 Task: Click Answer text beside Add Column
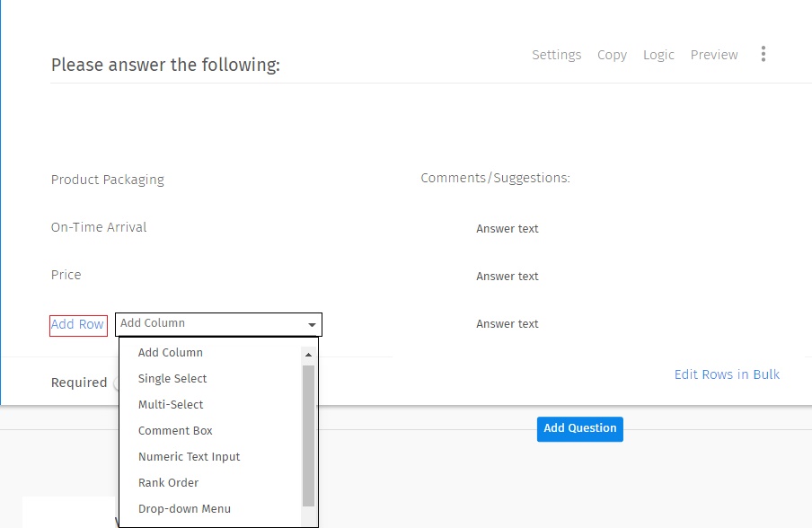coord(507,324)
